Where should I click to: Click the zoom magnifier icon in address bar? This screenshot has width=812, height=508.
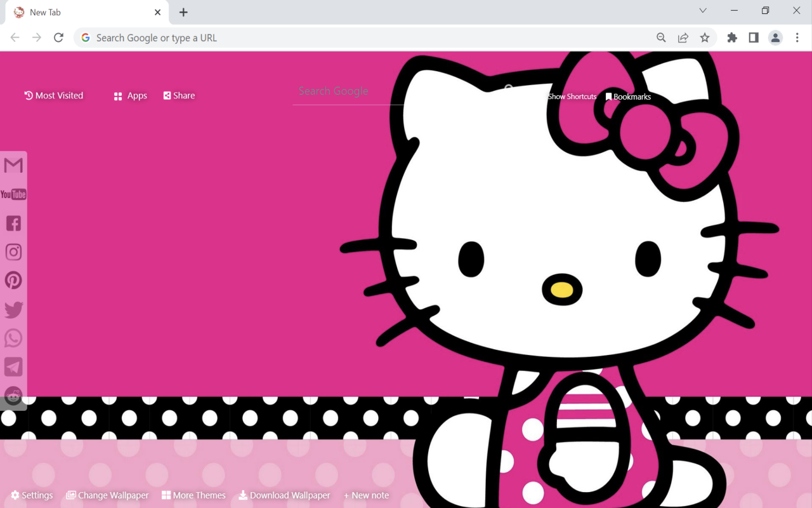coord(661,37)
